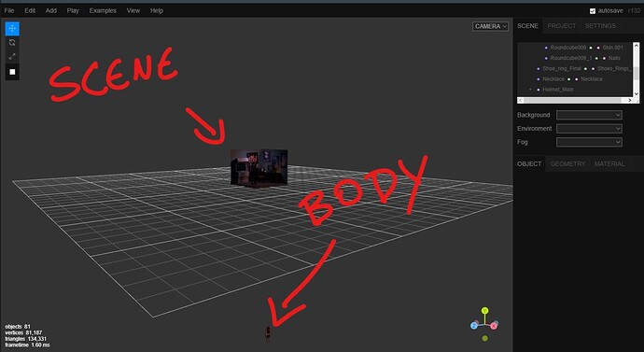644x352 pixels.
Task: Select the Necklace object after the blue dot
Action: click(x=553, y=78)
